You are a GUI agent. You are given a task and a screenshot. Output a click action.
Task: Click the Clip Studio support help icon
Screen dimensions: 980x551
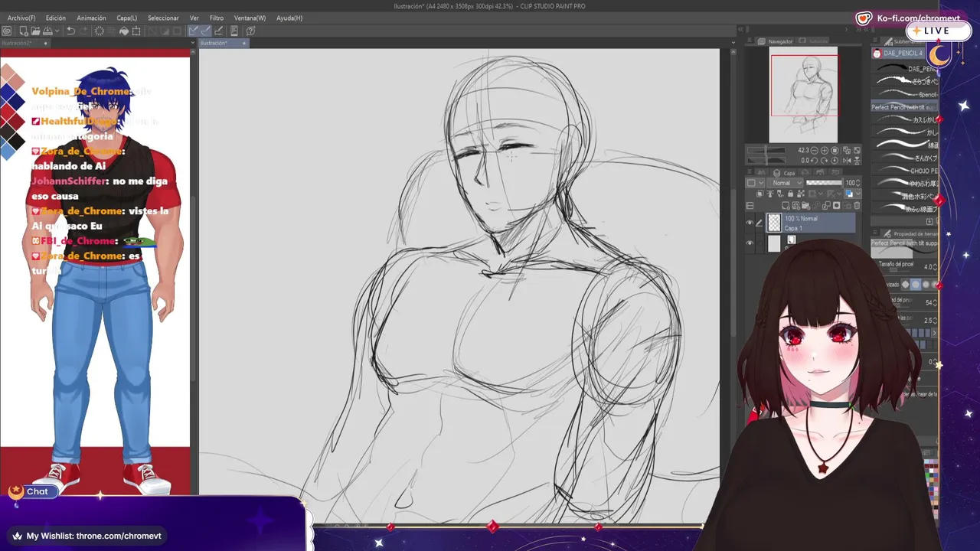(x=251, y=31)
